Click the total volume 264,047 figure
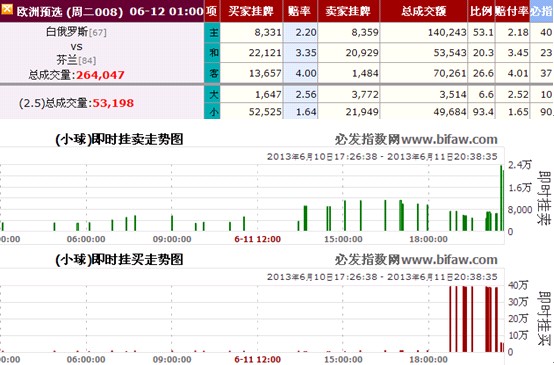 [x=100, y=75]
